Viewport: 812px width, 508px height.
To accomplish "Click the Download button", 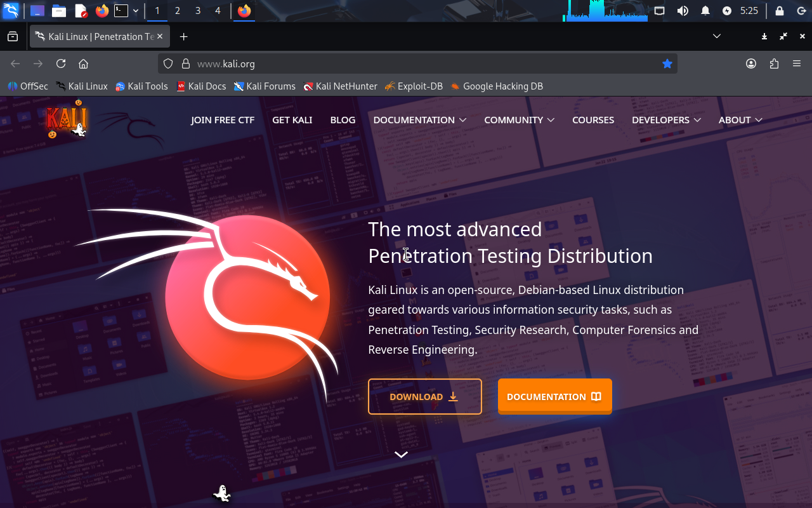I will tap(424, 396).
